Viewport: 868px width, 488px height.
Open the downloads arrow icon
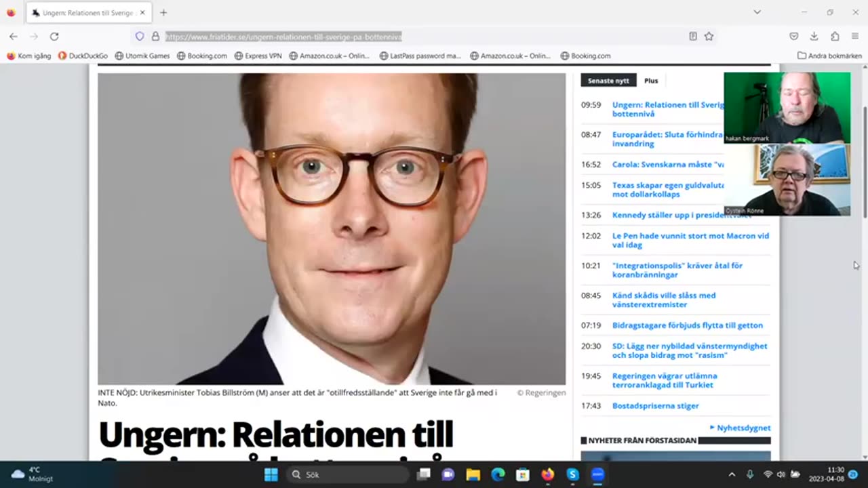[814, 37]
